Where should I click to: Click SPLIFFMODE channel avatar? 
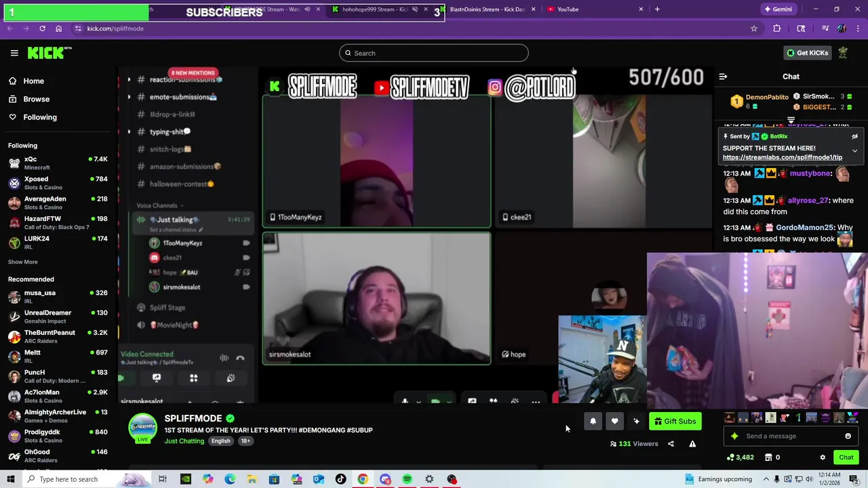142,429
